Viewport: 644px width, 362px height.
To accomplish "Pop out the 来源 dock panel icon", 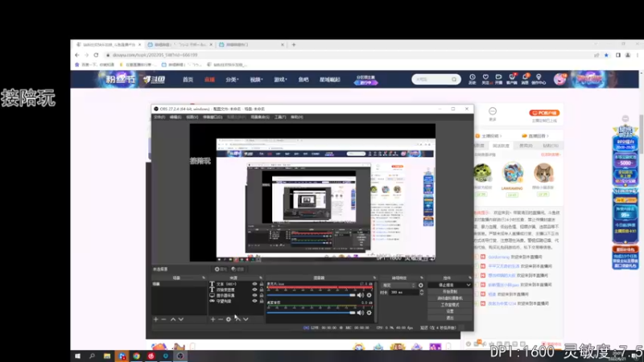I will (260, 278).
